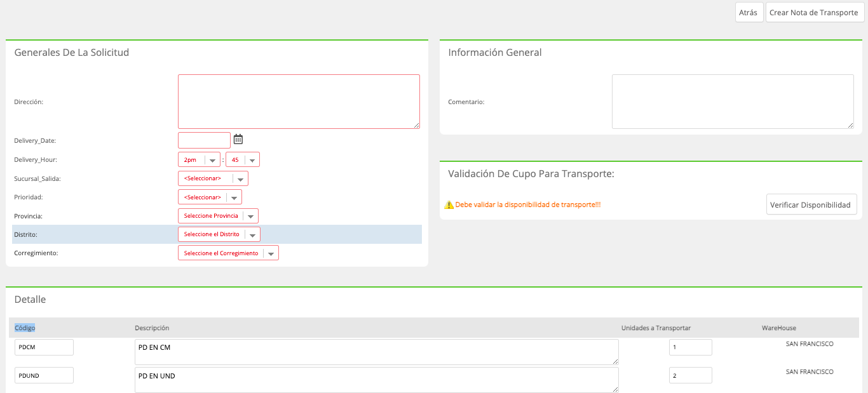This screenshot has height=393, width=868.
Task: Open the minutes dropdown showing 45
Action: [x=243, y=160]
